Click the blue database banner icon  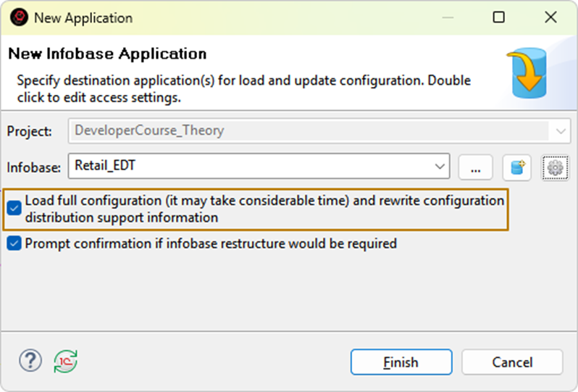527,73
